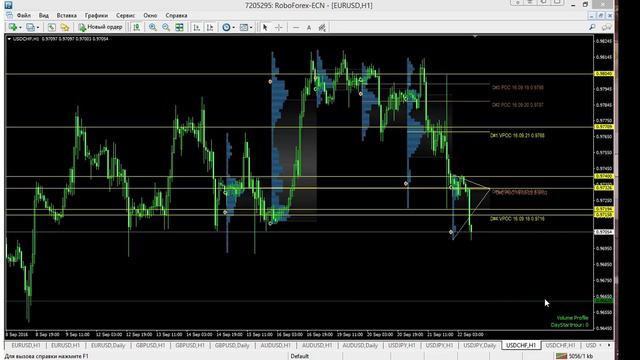Open the Profiles toolbar icon
Viewport: 640px width, 360px height.
click(31, 27)
